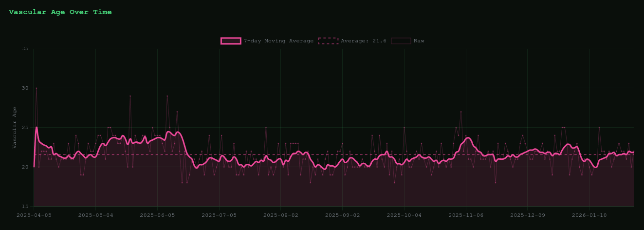Hide the Average: 21.6 series label
The height and width of the screenshot is (230, 644).
coord(363,41)
